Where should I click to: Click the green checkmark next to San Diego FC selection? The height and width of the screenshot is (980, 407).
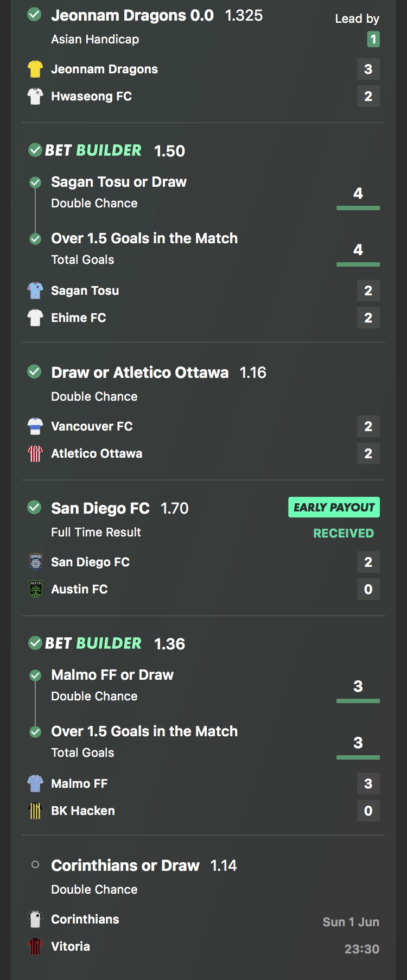pyautogui.click(x=34, y=507)
